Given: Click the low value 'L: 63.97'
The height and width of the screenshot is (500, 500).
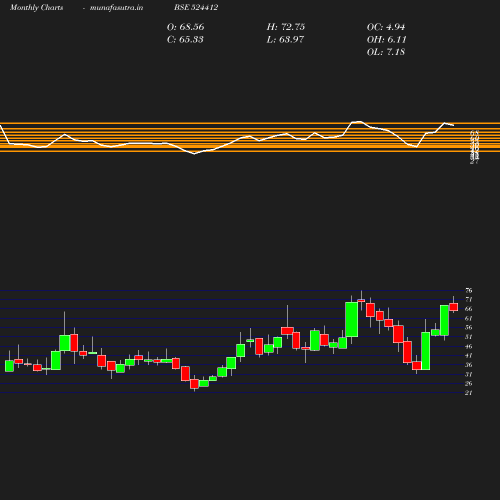Looking at the screenshot, I should pos(285,40).
